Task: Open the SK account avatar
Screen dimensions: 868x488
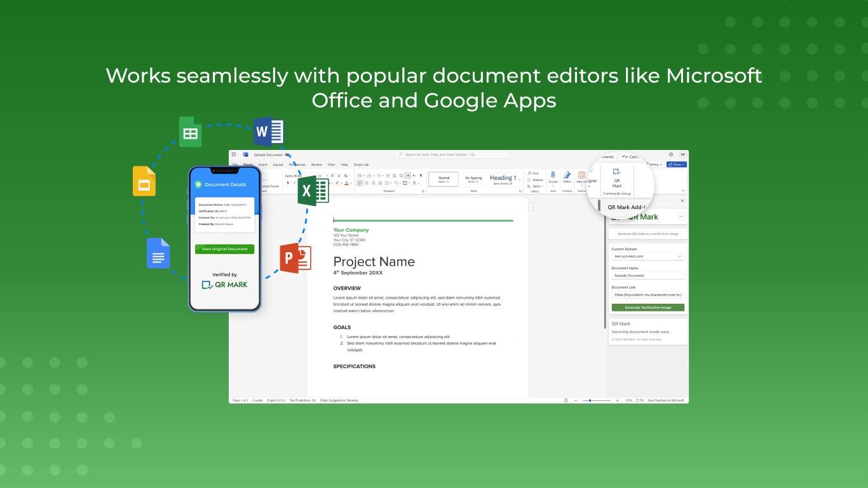Action: tap(682, 154)
